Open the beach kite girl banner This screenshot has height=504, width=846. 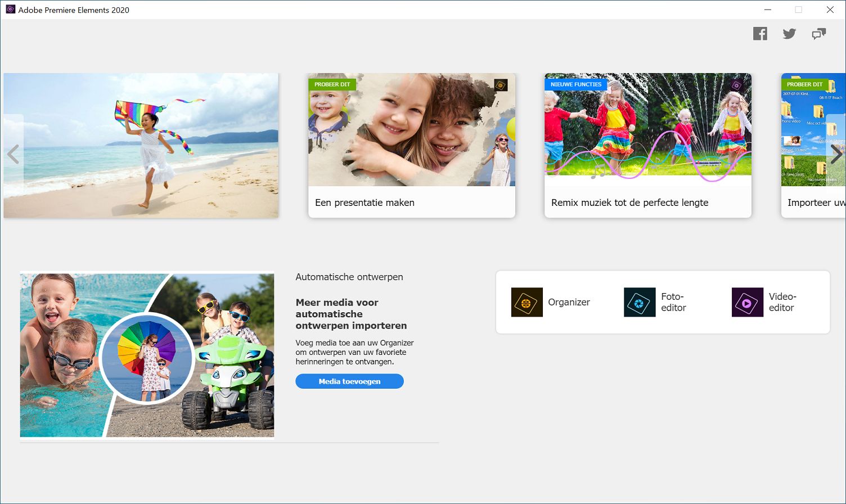pos(141,145)
